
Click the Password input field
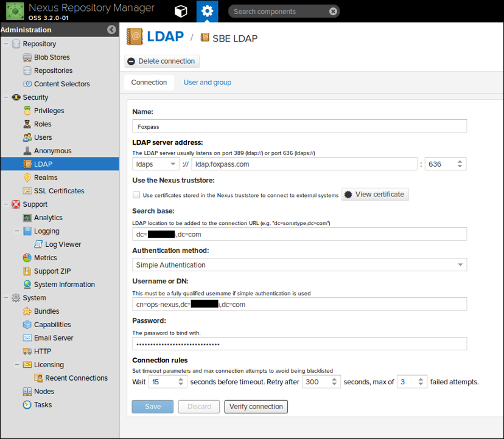coord(299,344)
